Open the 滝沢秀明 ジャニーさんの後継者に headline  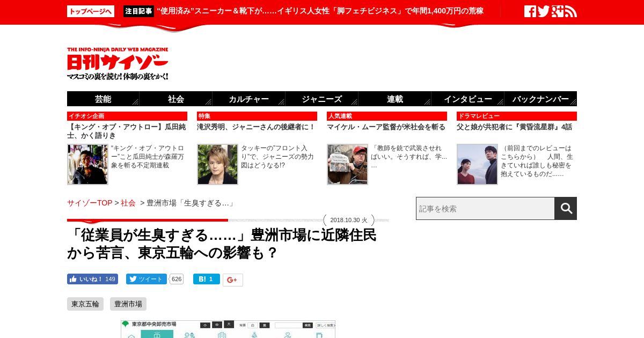[x=256, y=127]
